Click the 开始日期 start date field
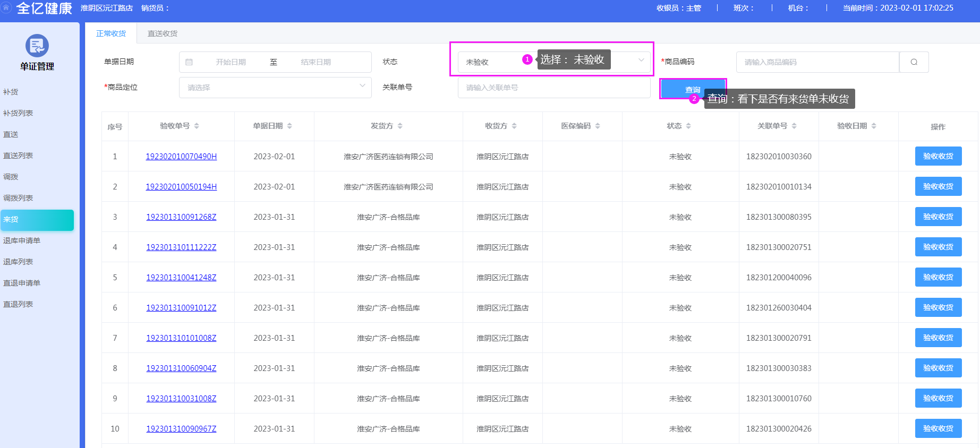980x448 pixels. click(x=231, y=62)
